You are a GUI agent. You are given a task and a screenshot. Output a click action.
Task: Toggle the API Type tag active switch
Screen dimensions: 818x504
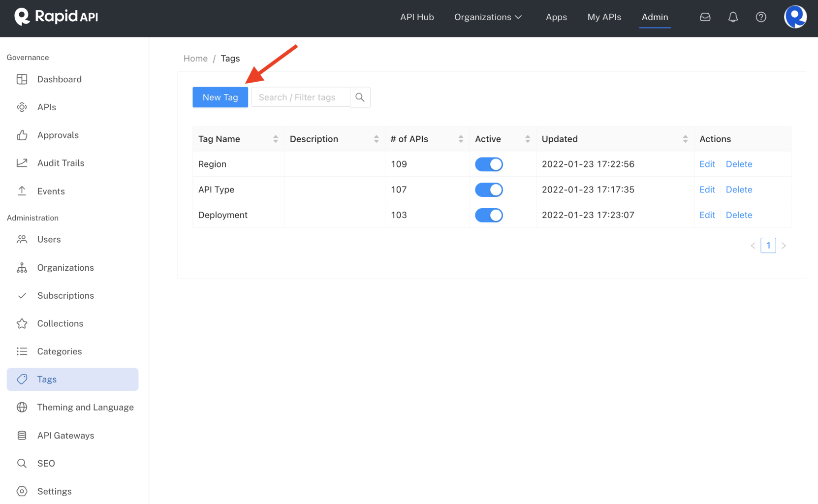click(x=489, y=190)
